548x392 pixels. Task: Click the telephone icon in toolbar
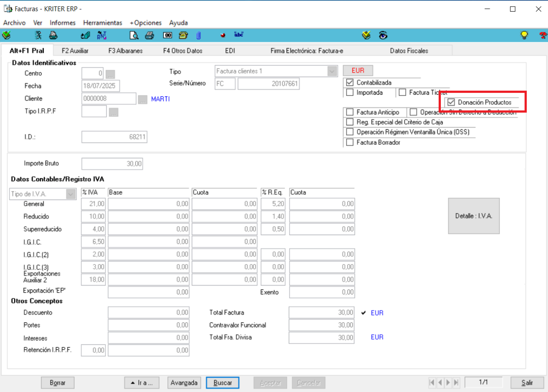coord(183,36)
